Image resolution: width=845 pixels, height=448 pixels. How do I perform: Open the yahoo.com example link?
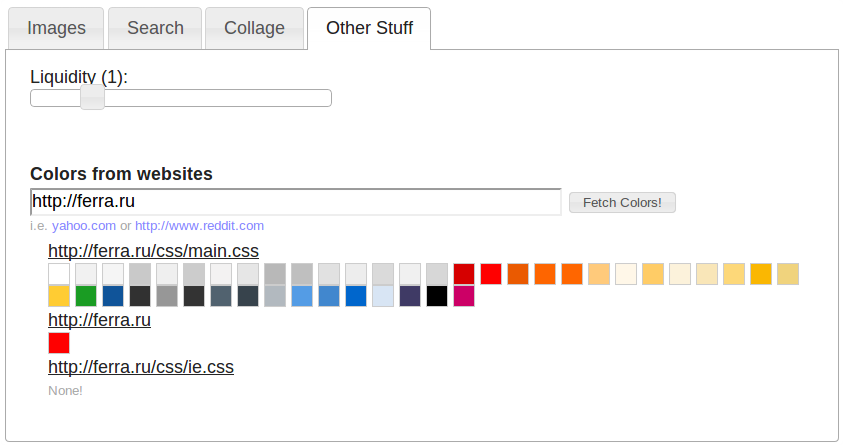[x=84, y=226]
